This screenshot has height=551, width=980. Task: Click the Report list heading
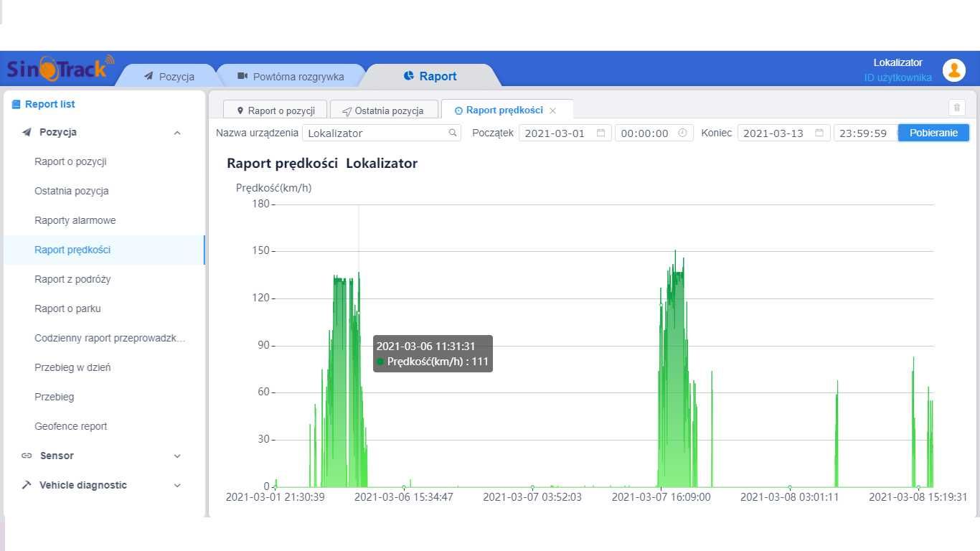[50, 104]
